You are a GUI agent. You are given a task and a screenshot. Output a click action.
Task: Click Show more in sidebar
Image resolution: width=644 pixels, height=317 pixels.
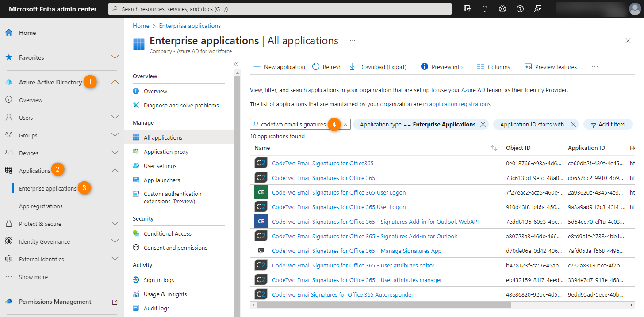(x=33, y=277)
